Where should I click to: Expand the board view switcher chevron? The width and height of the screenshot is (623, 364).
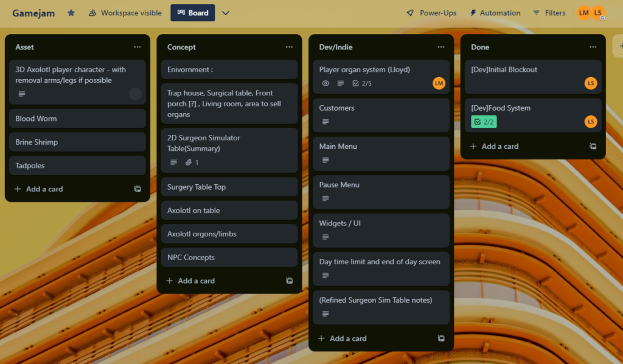tap(226, 13)
